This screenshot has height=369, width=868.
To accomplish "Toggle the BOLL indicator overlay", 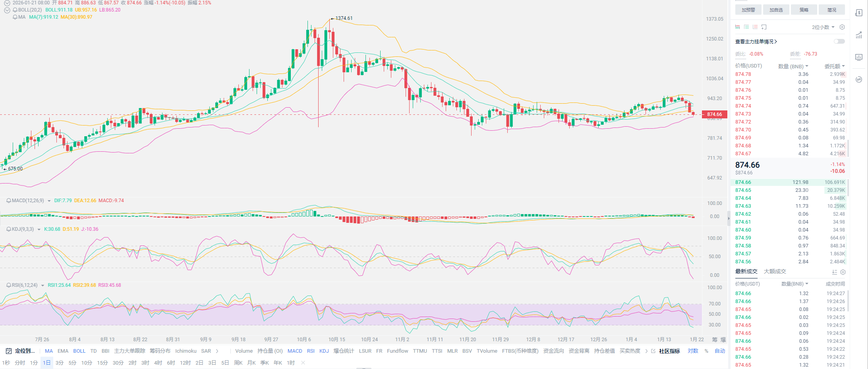I will point(79,351).
